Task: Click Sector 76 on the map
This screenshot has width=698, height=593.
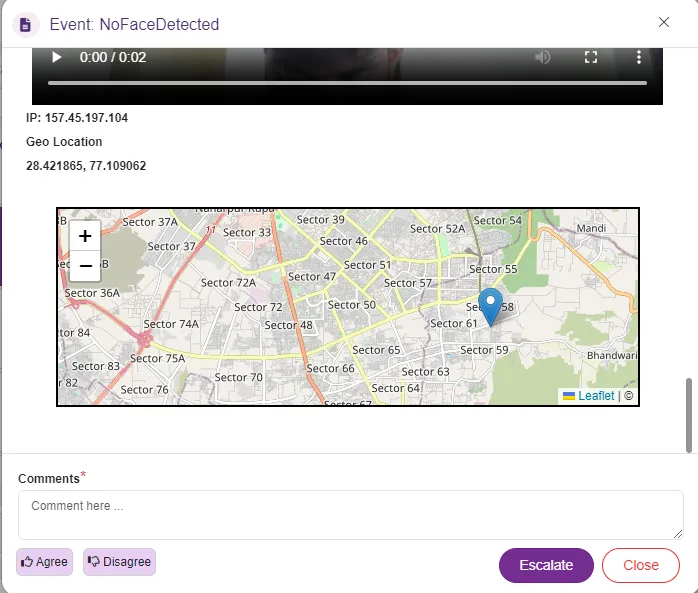Action: tap(144, 390)
